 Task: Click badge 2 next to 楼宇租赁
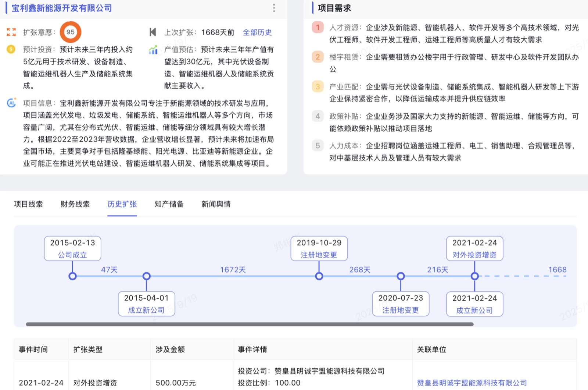pos(318,57)
